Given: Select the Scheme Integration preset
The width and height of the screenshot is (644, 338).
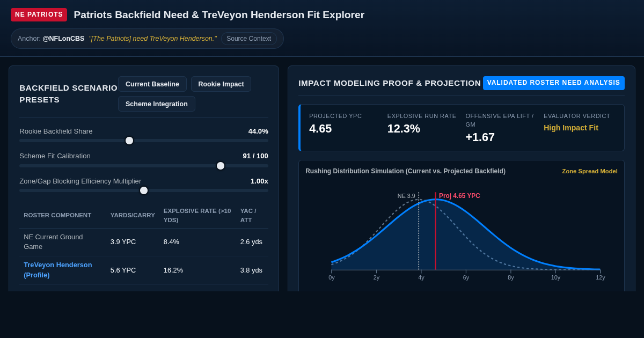Looking at the screenshot, I should [157, 104].
